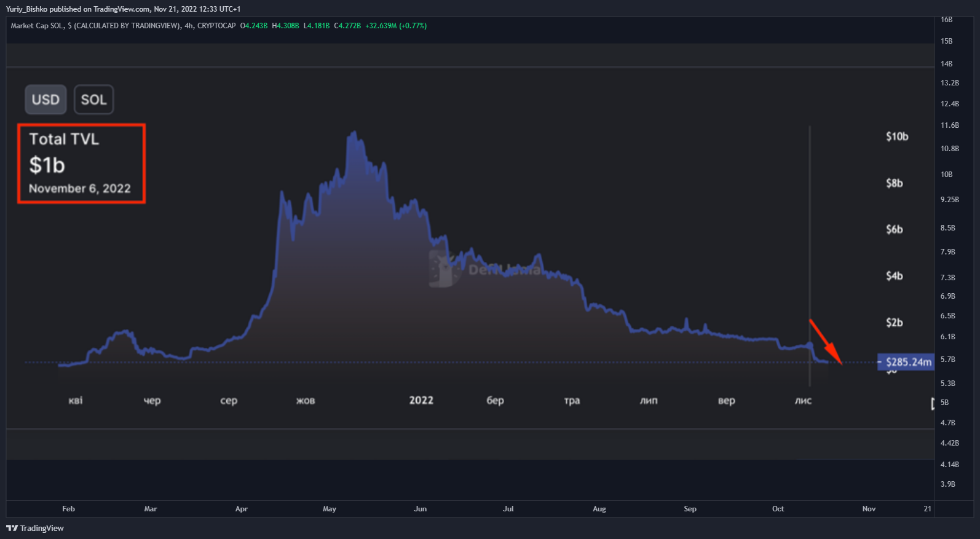Click the Mar label on TradingView time axis
Viewport: 980px width, 539px height.
[151, 509]
